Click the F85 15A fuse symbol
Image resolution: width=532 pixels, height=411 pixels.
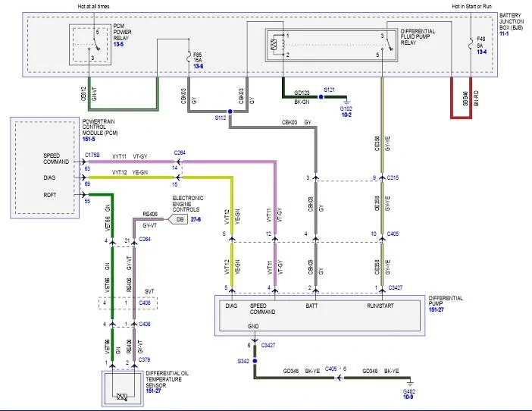point(189,57)
